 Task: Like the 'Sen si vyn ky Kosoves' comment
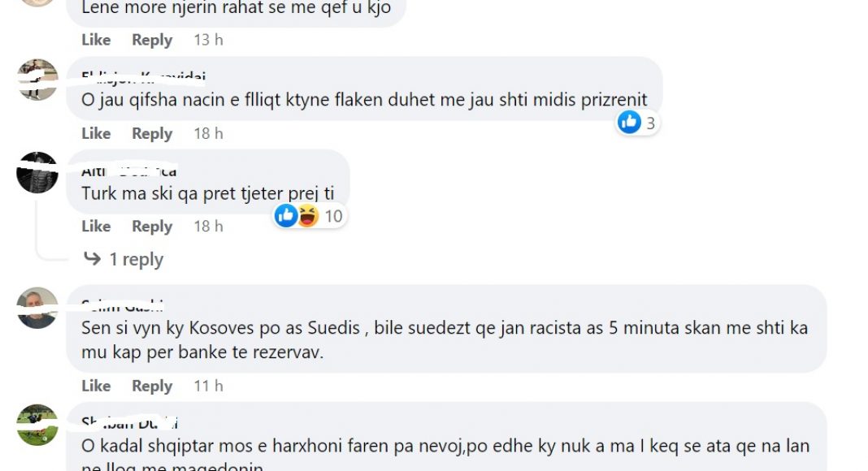click(96, 385)
